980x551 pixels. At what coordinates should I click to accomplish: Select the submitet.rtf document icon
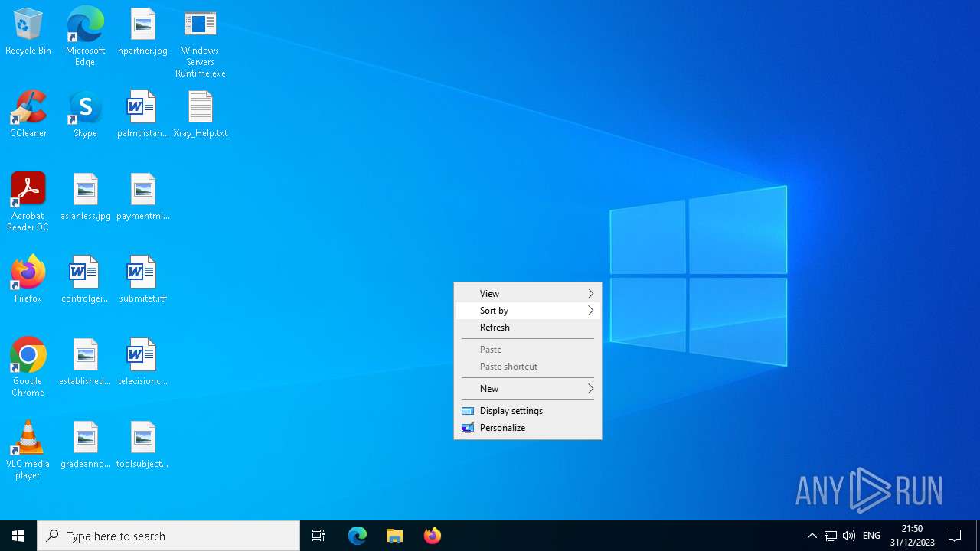142,280
